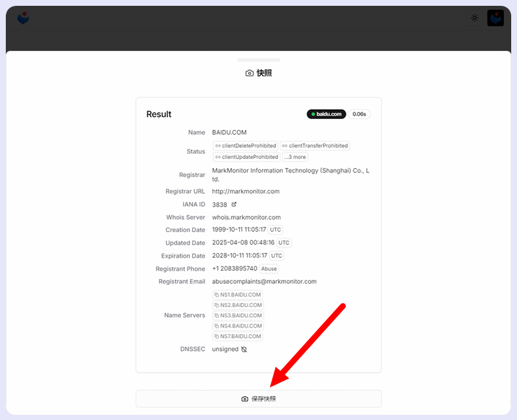
Task: Click the camera icon in 保存快照 button
Action: [x=245, y=399]
